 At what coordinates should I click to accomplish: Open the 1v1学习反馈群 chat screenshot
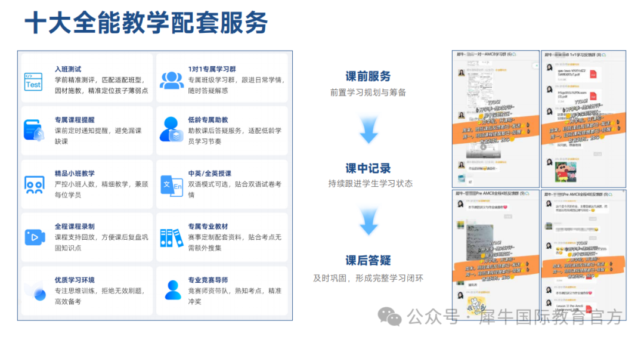click(584, 119)
